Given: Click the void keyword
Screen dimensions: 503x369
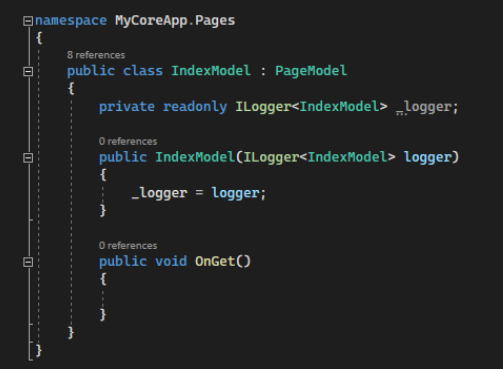Looking at the screenshot, I should tap(171, 261).
